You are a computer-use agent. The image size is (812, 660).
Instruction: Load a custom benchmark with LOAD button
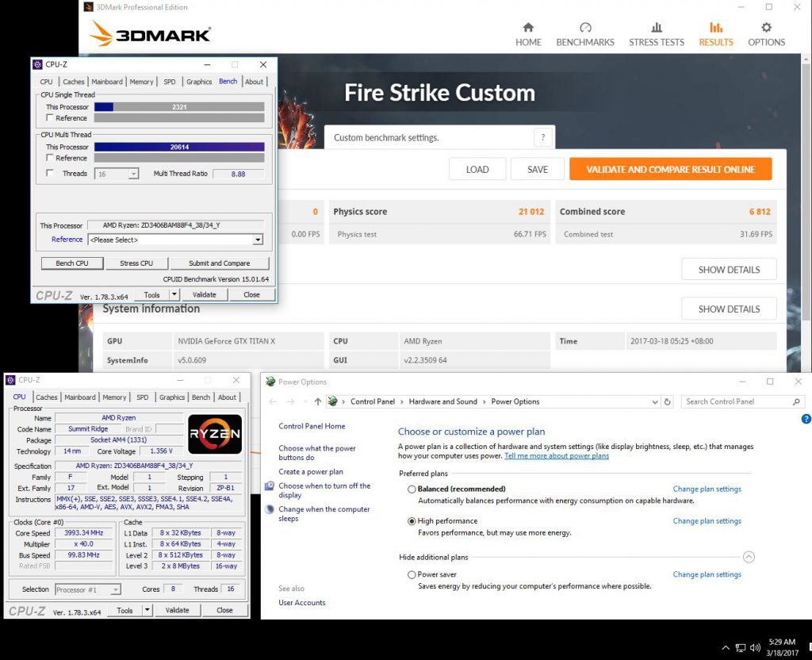point(477,170)
